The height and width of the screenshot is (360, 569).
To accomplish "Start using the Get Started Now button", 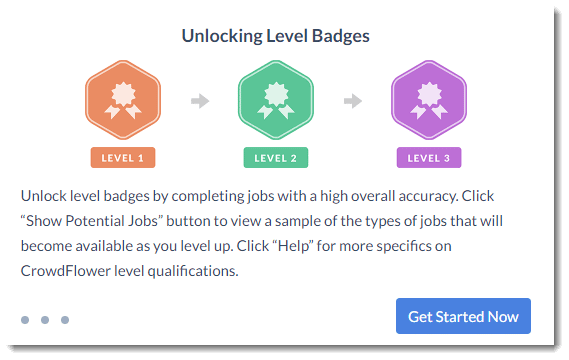I will [463, 316].
